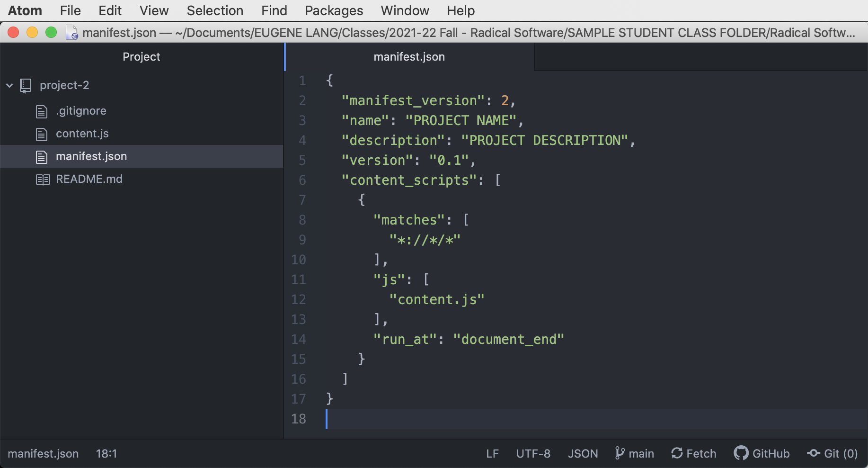The image size is (868, 468).
Task: Click the closing brace on line 17
Action: tap(329, 399)
